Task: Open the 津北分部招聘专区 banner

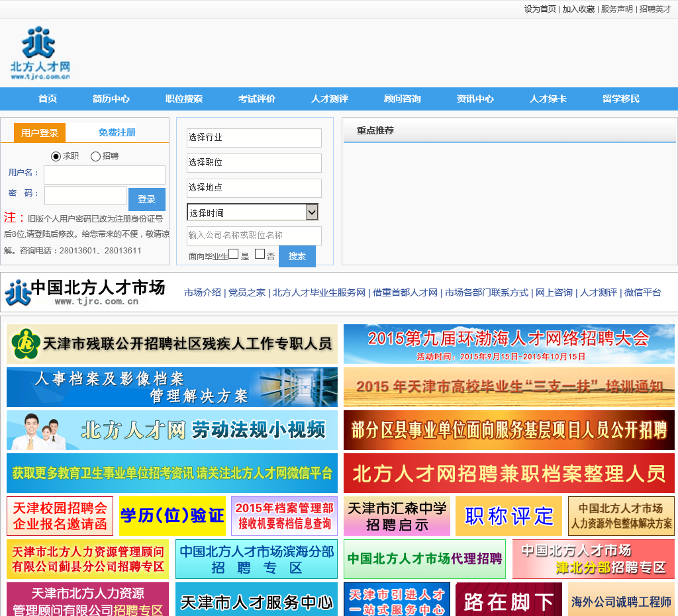Action: tap(593, 559)
